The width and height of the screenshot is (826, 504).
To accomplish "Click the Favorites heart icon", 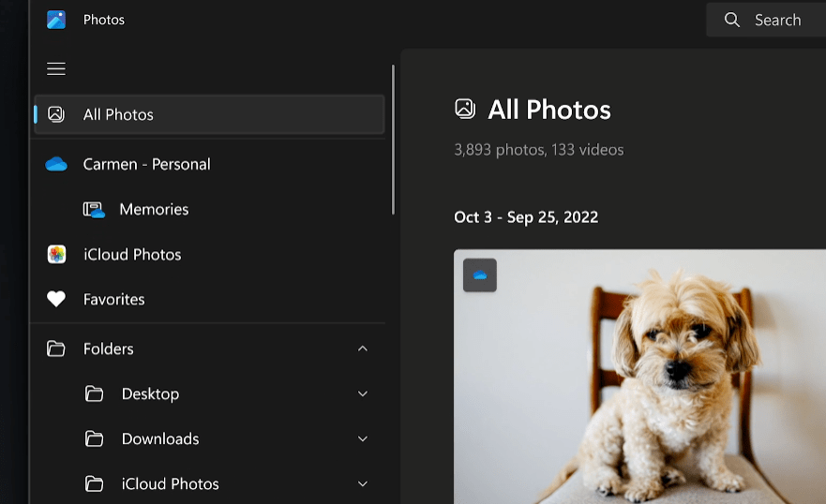I will 56,300.
